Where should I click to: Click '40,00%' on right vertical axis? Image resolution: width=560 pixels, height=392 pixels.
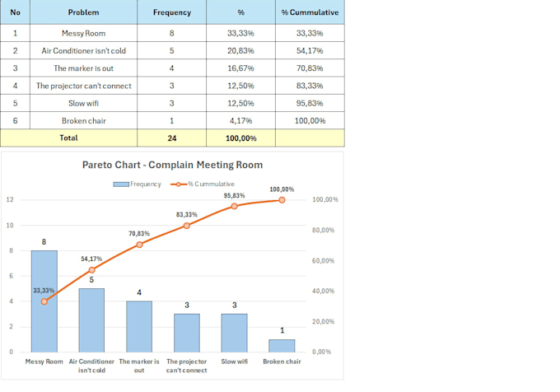(323, 291)
